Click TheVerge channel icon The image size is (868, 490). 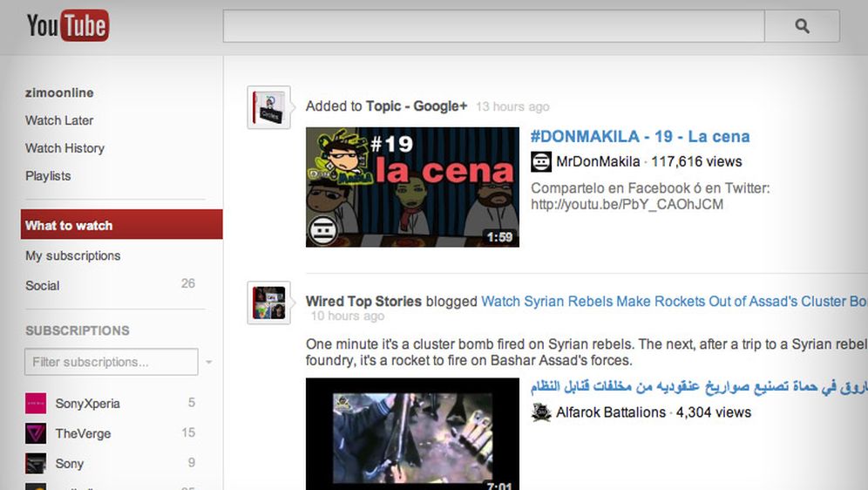coord(36,433)
